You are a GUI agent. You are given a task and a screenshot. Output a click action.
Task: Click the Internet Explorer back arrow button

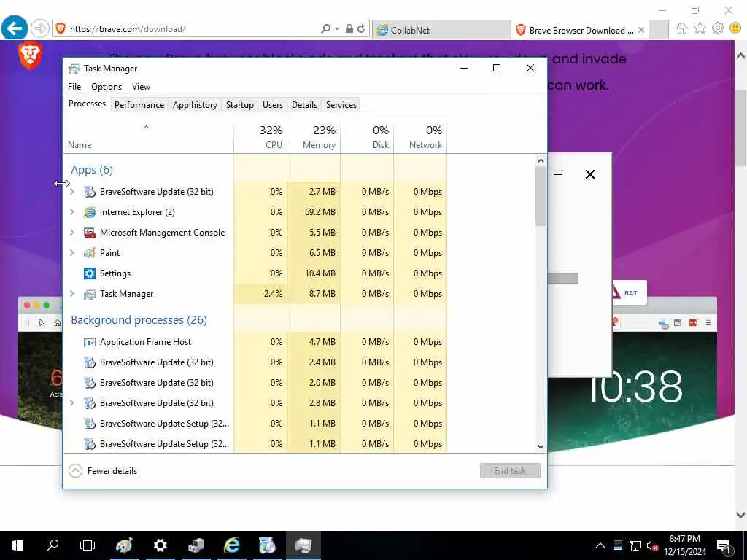(x=15, y=28)
